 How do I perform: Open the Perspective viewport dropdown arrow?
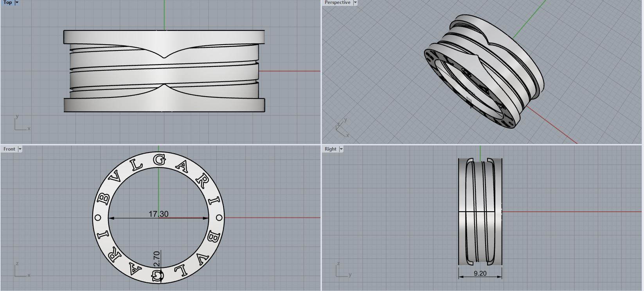(x=355, y=2)
